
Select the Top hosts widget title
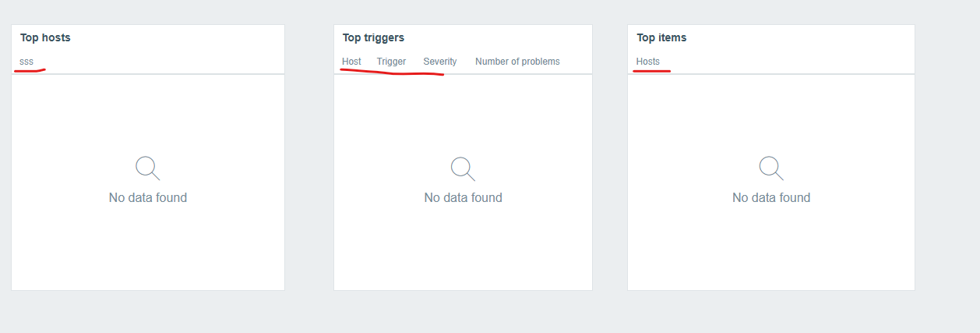click(45, 37)
